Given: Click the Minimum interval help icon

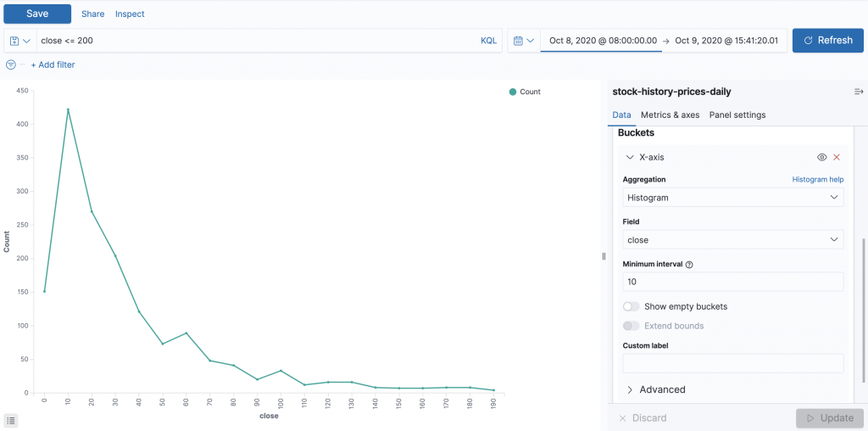Looking at the screenshot, I should 689,265.
